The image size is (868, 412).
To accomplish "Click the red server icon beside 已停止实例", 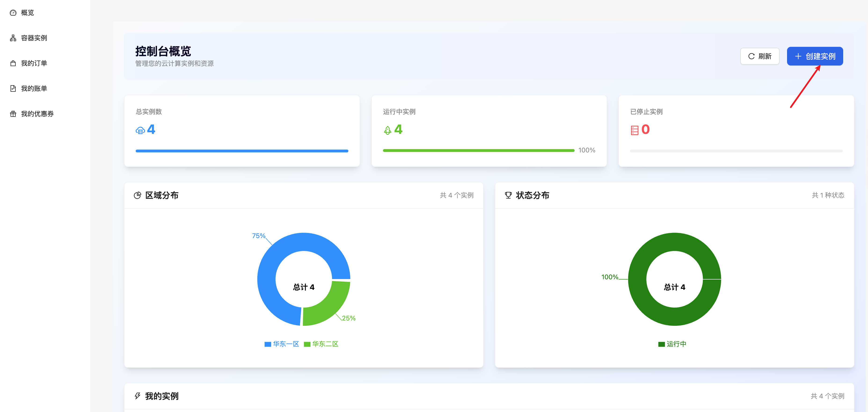I will pyautogui.click(x=635, y=130).
